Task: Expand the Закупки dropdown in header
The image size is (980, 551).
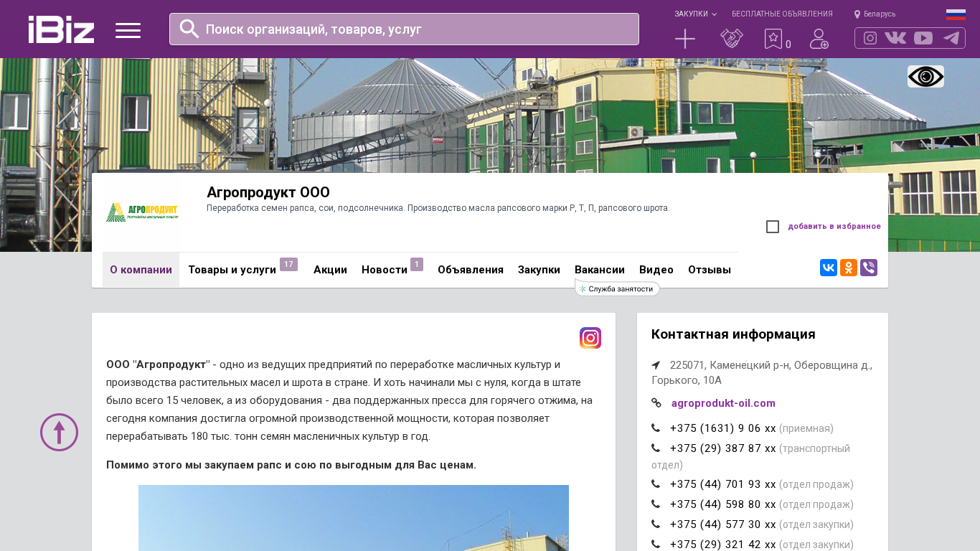Action: pos(695,14)
